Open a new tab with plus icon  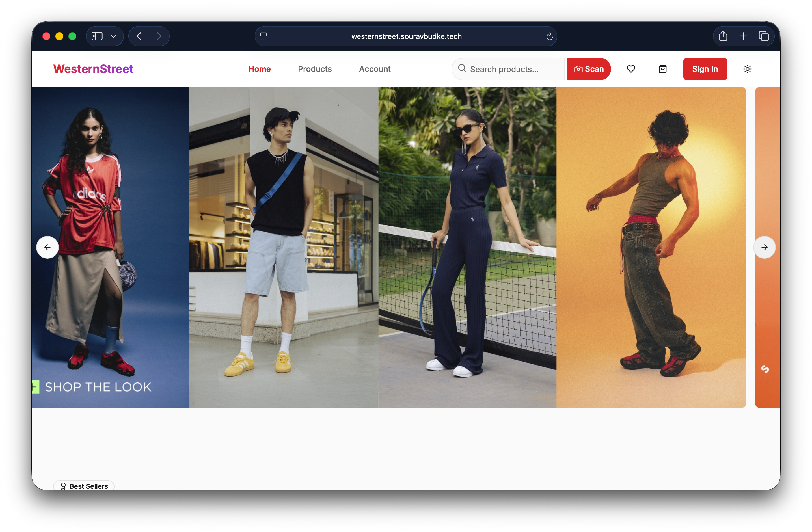[x=743, y=36]
